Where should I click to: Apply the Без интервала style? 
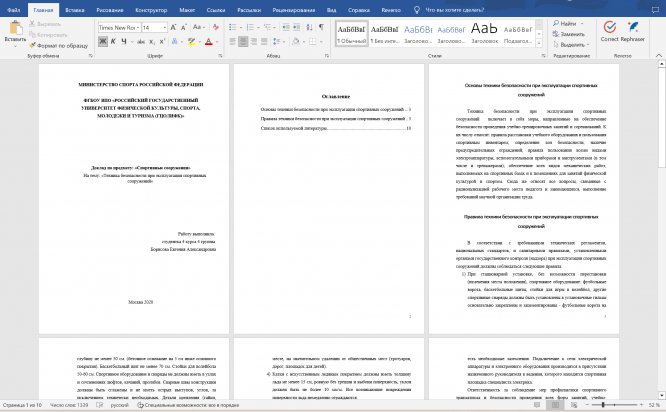pos(384,34)
